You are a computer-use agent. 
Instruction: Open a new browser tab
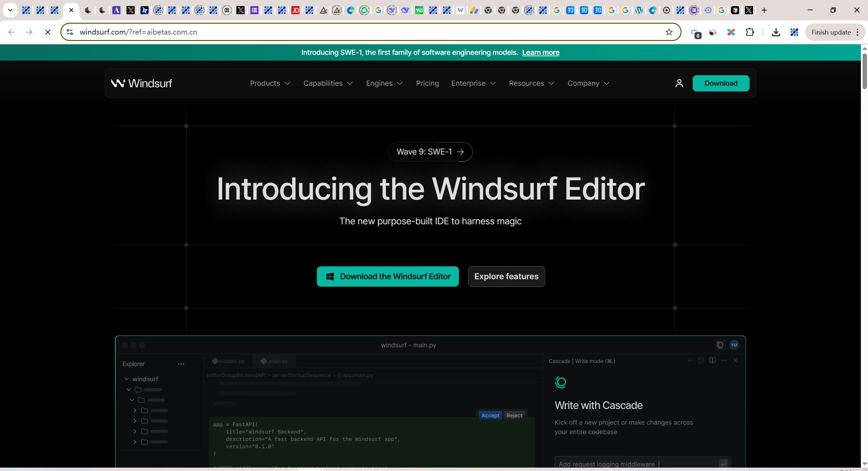point(764,11)
